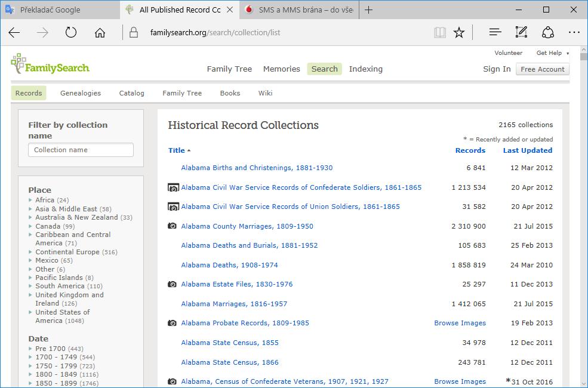Open a new browser tab
This screenshot has width=588, height=388.
(369, 10)
